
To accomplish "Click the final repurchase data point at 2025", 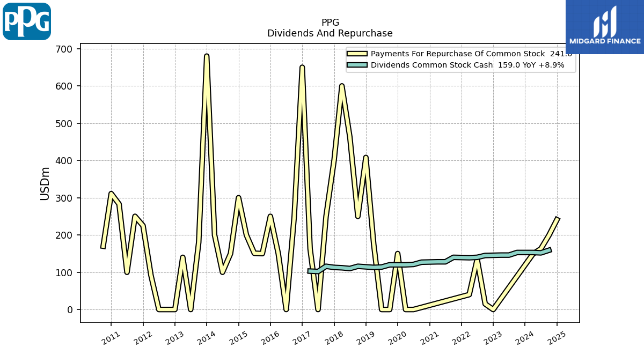I will [558, 219].
